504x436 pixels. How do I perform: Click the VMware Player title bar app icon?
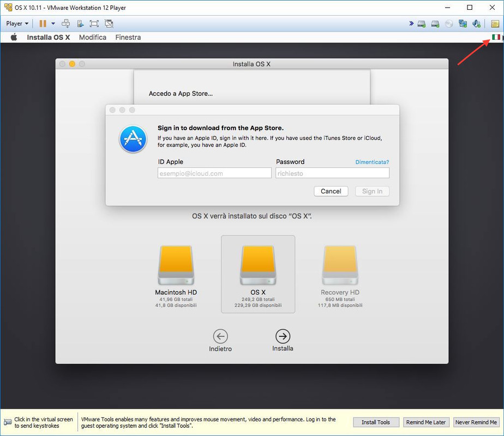click(x=8, y=7)
